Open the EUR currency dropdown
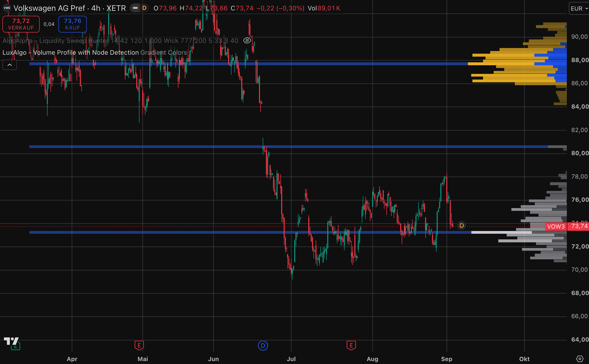The width and height of the screenshot is (589, 364). pyautogui.click(x=579, y=8)
